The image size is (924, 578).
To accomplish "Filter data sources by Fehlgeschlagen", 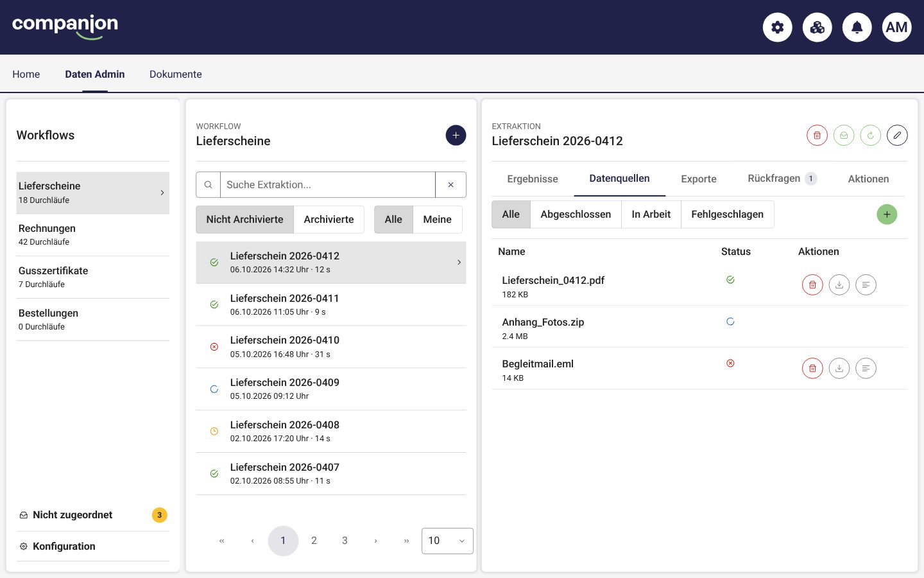I will click(x=728, y=215).
